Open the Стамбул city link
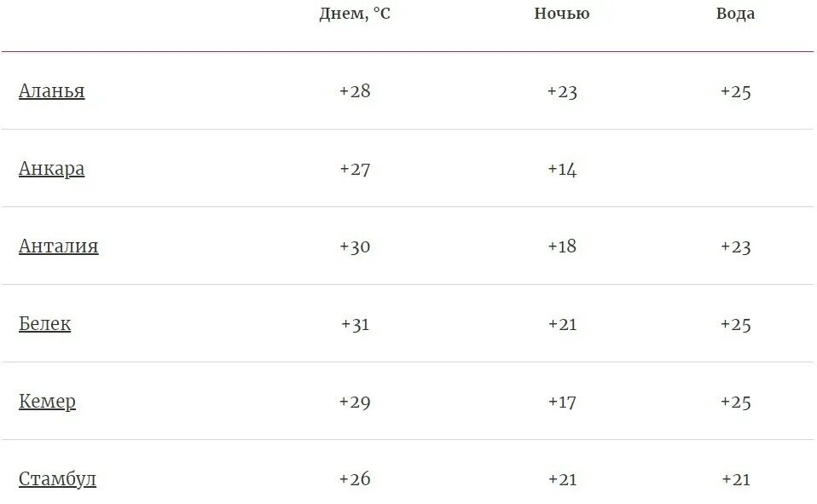This screenshot has width=817, height=504. (57, 478)
